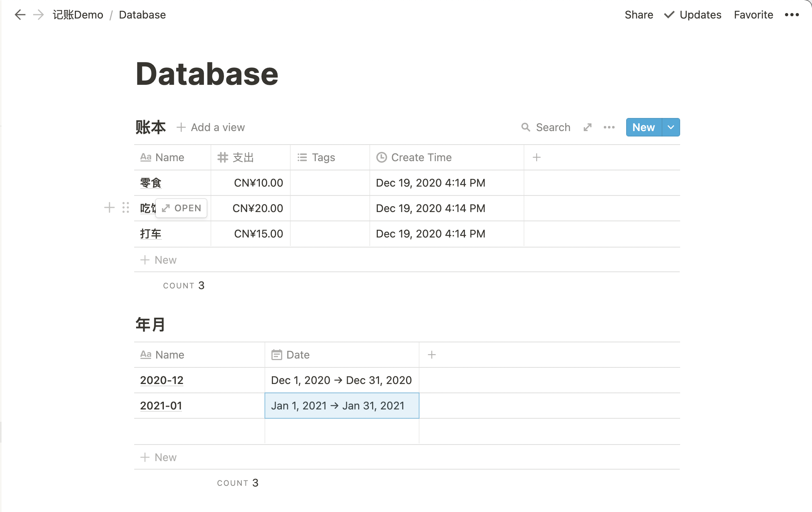Viewport: 812px width, 512px height.
Task: Open the page options three-dot menu
Action: [792, 15]
